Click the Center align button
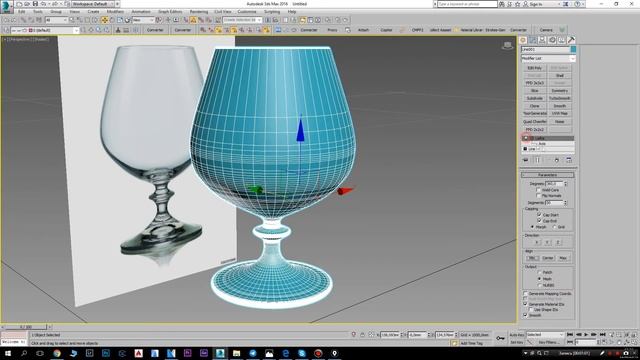 [548, 258]
